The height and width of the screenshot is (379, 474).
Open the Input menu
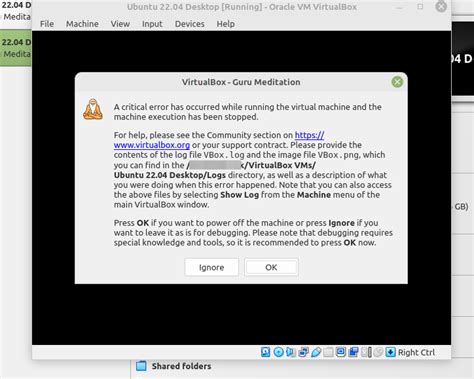pyautogui.click(x=152, y=24)
